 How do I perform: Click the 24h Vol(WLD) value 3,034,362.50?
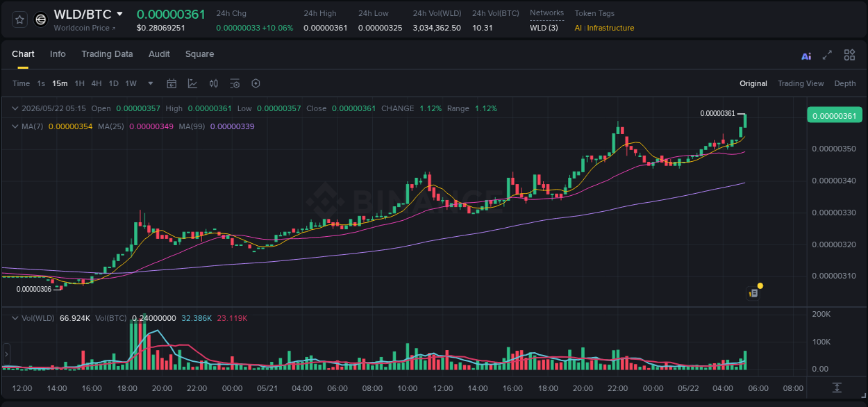tap(437, 28)
